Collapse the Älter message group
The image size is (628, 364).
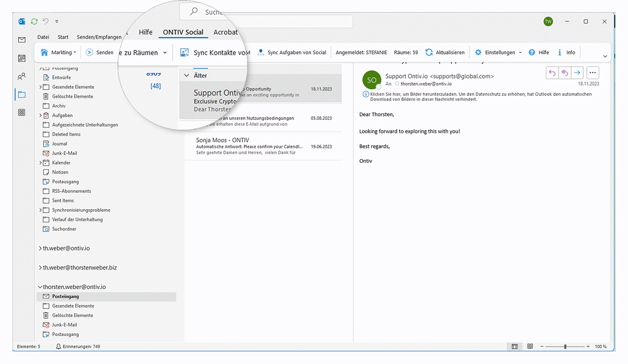pos(187,76)
